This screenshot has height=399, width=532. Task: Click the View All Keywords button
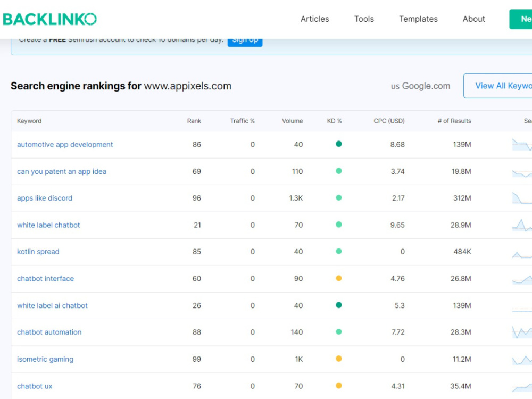[498, 86]
